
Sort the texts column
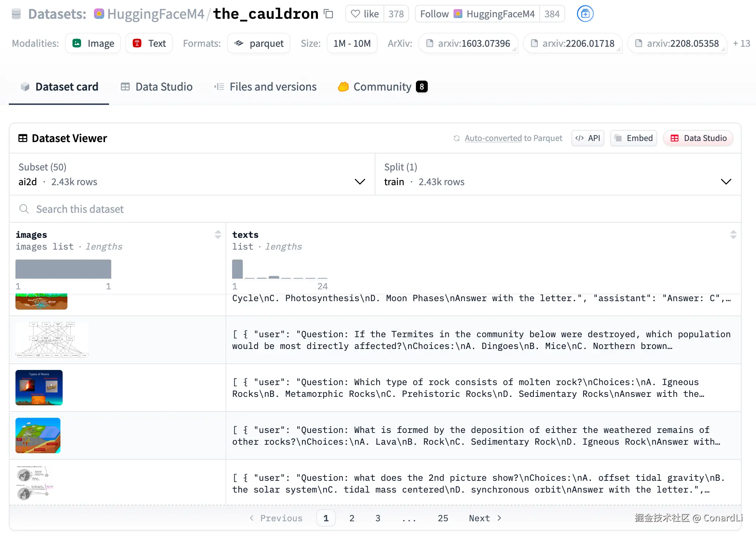click(733, 235)
